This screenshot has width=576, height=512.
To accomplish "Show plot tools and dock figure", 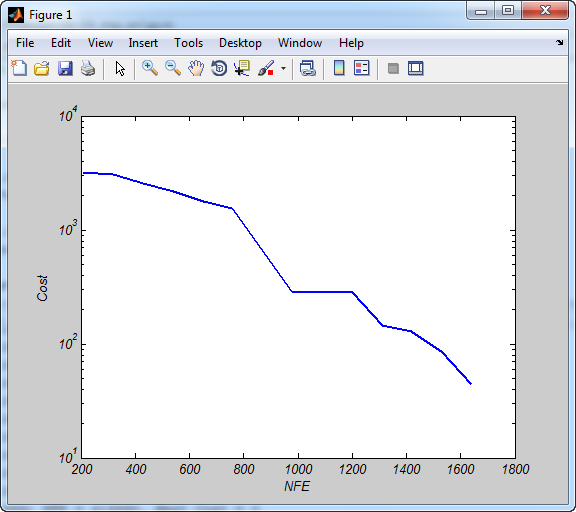I will tap(415, 68).
